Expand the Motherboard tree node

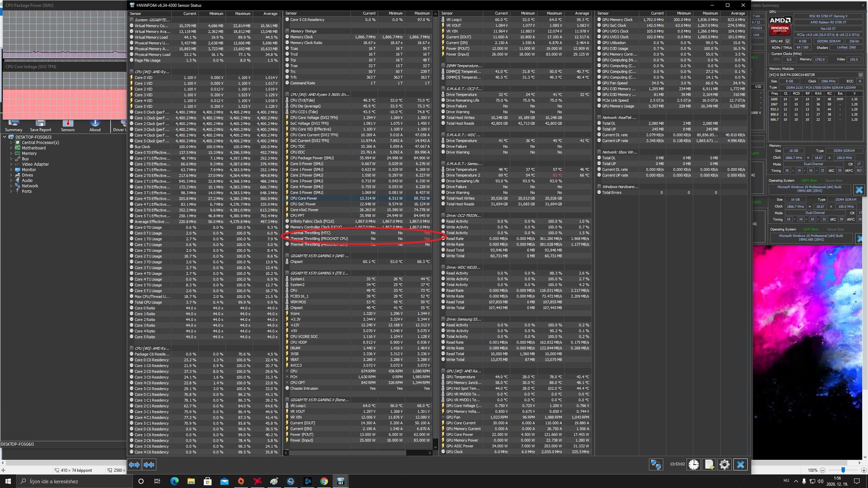11,148
